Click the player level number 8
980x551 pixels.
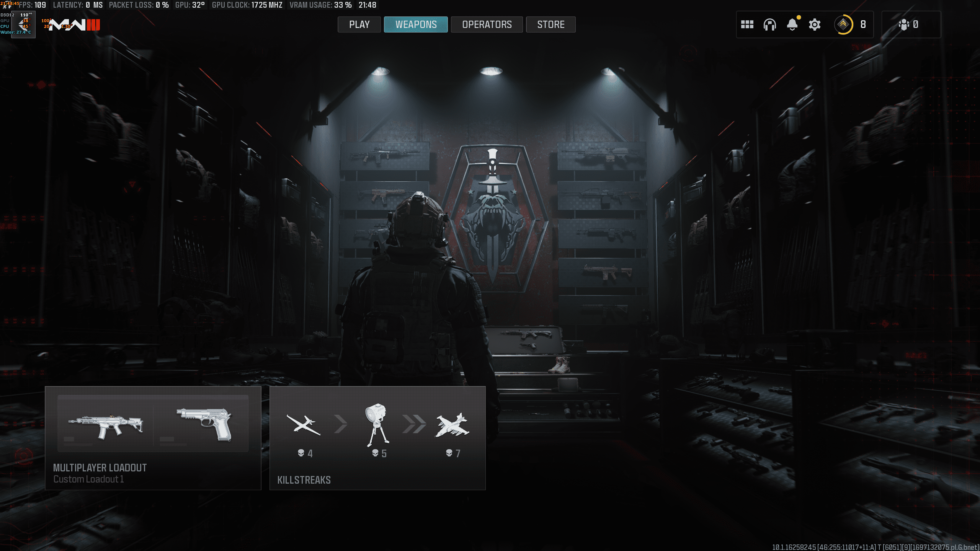pos(863,24)
